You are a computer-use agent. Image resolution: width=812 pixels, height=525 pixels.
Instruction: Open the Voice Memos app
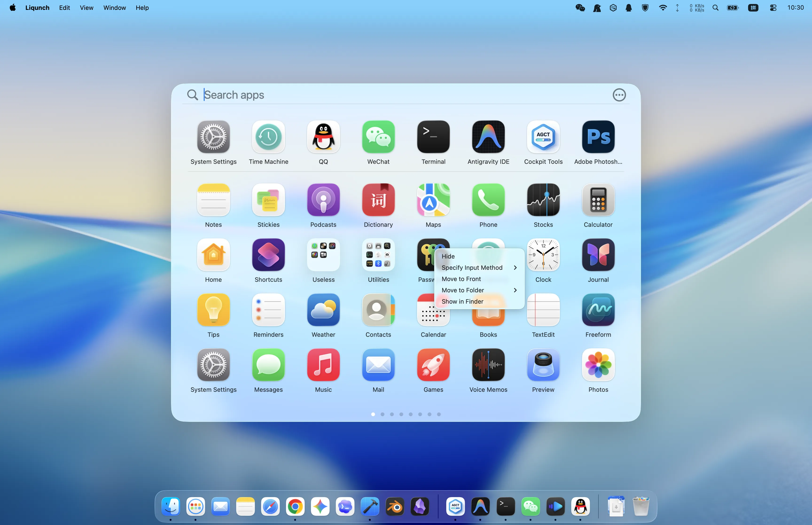pyautogui.click(x=488, y=364)
